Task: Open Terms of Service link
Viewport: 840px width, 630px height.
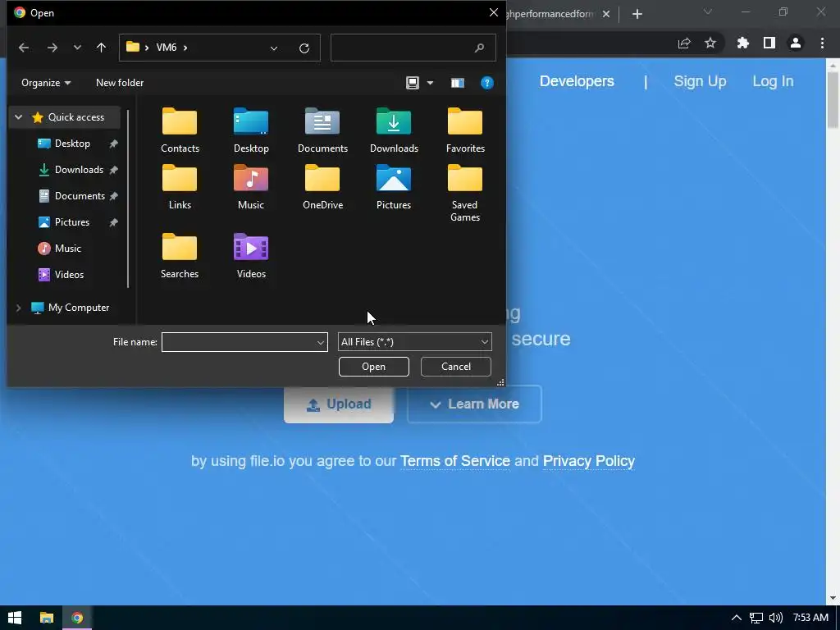Action: 454,461
